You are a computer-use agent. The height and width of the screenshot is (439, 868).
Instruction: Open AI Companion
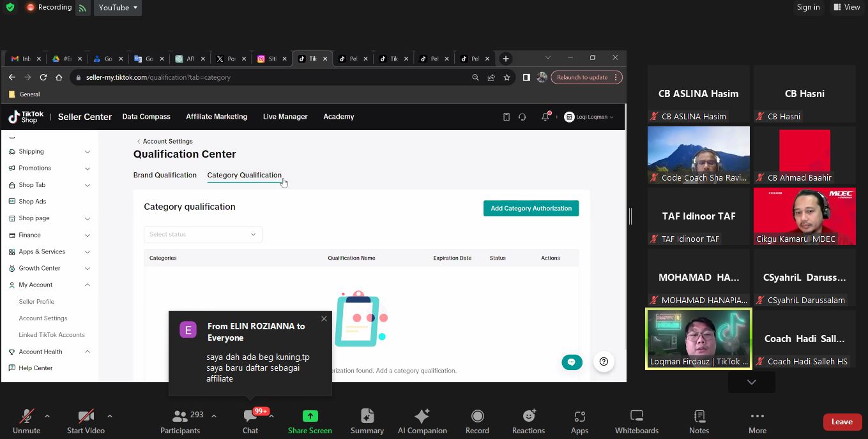point(422,422)
